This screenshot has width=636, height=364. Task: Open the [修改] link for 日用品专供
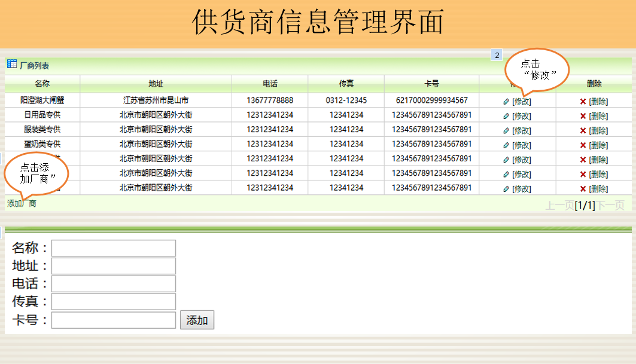tap(521, 116)
